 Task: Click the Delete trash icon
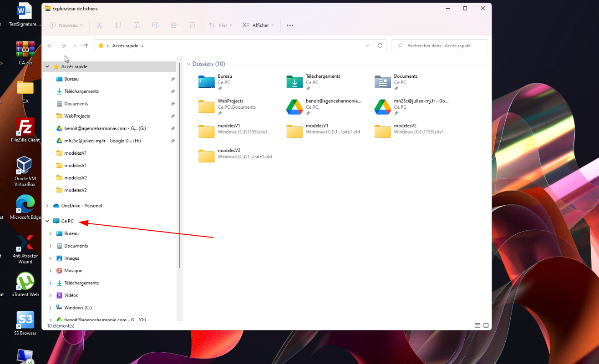[x=192, y=25]
